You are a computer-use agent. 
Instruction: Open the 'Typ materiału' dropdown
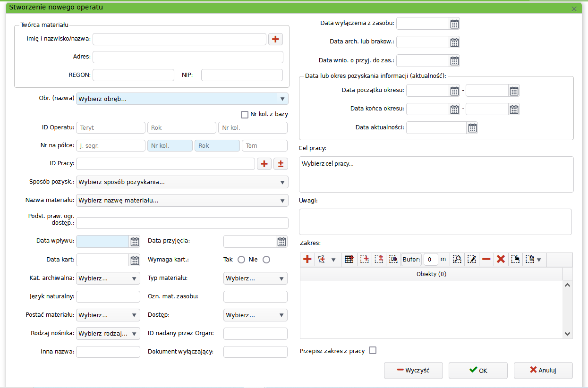point(255,278)
